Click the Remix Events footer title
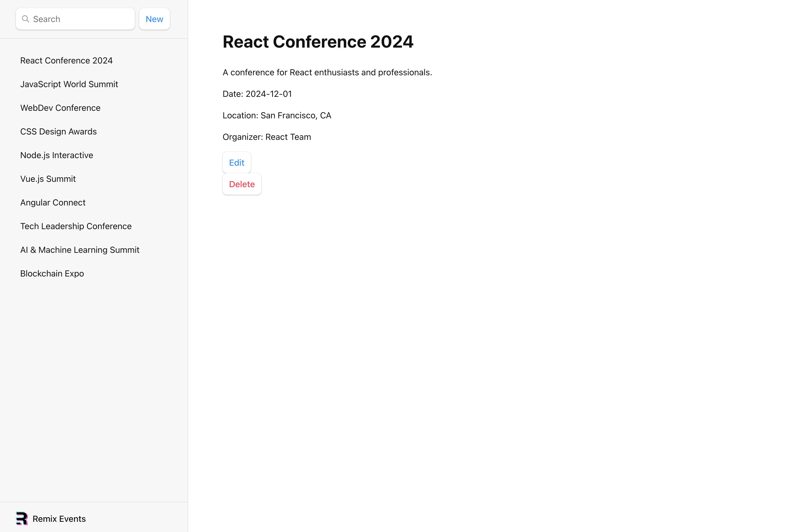The height and width of the screenshot is (532, 786). coord(59,519)
